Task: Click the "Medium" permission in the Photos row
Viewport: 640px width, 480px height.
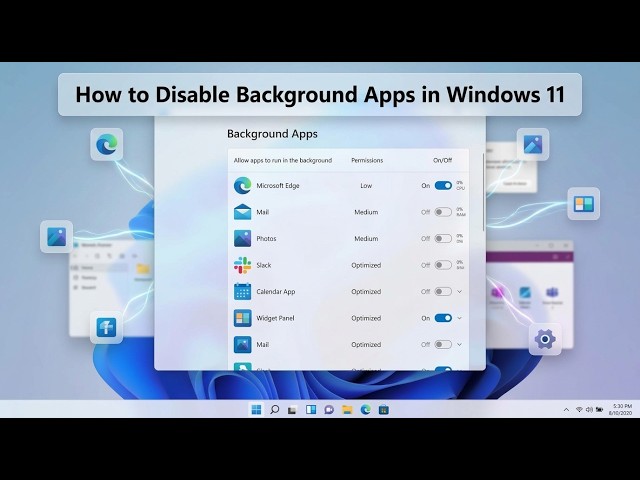Action: pyautogui.click(x=366, y=239)
